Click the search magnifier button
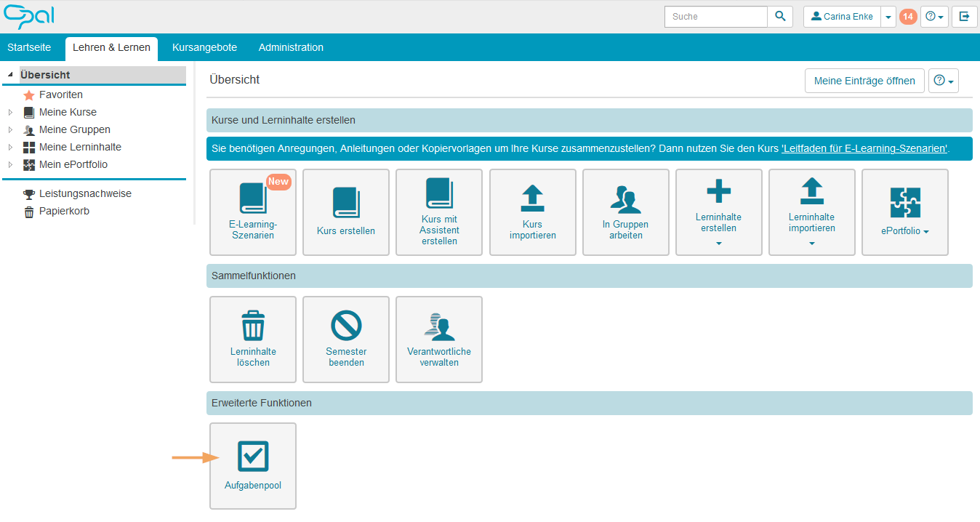This screenshot has height=522, width=980. [x=780, y=16]
